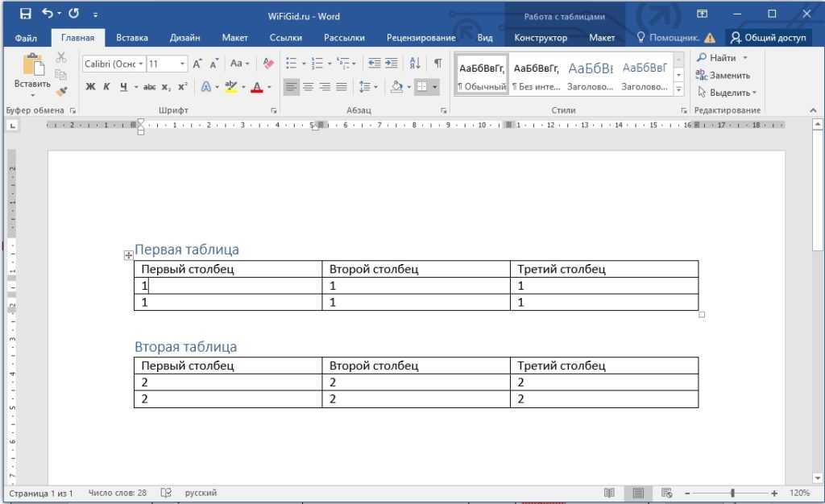825x504 pixels.
Task: Adjust the zoom slider handle
Action: tap(732, 493)
